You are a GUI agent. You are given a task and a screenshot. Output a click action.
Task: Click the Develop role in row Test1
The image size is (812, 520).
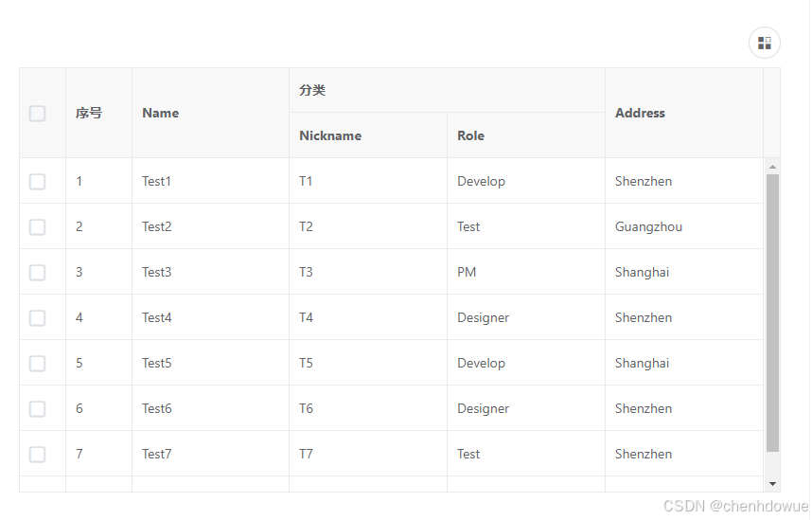coord(525,181)
